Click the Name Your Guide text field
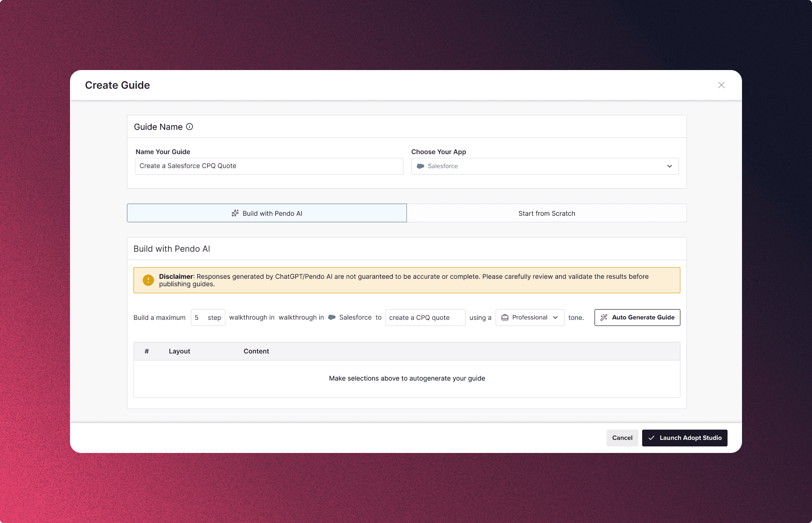The height and width of the screenshot is (523, 812). point(269,166)
